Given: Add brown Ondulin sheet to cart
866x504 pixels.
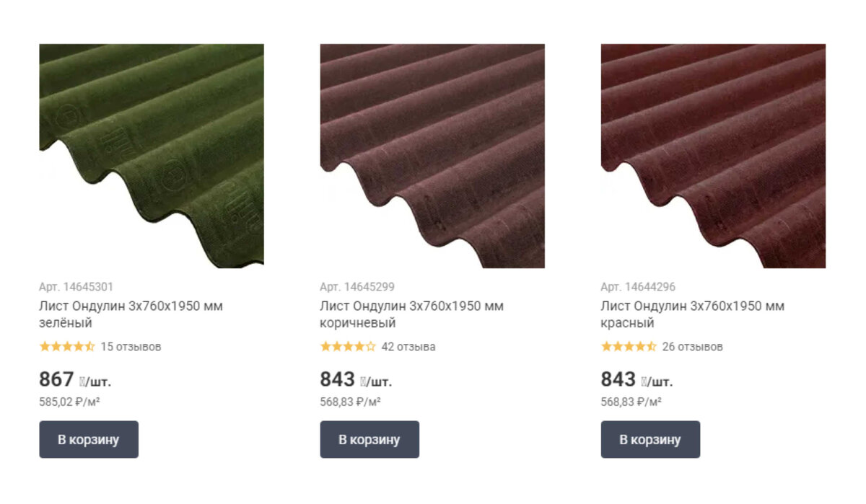Looking at the screenshot, I should tap(369, 440).
